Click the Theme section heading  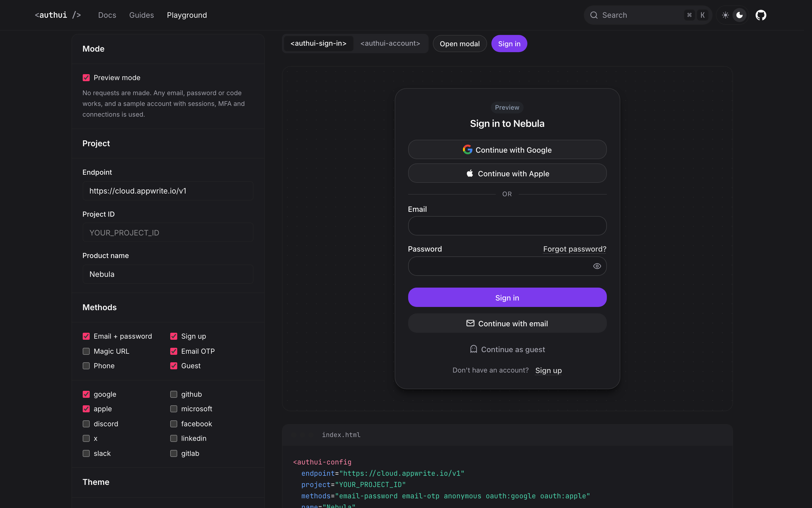(96, 482)
